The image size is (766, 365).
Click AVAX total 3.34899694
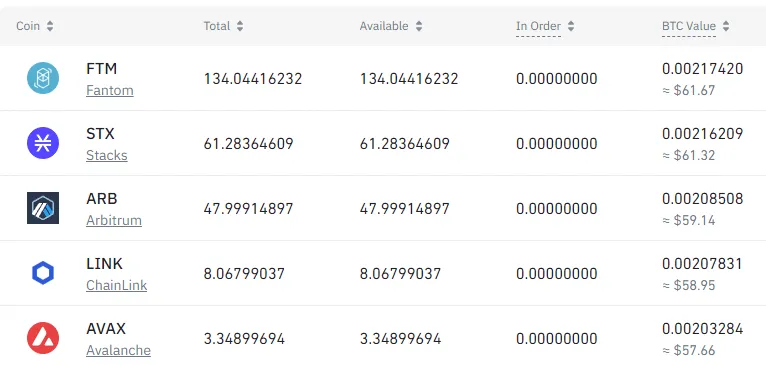244,339
